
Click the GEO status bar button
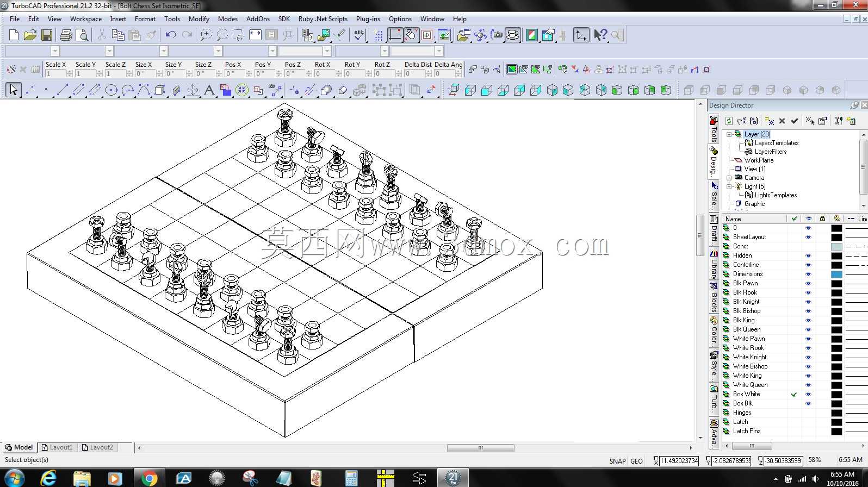tap(636, 461)
